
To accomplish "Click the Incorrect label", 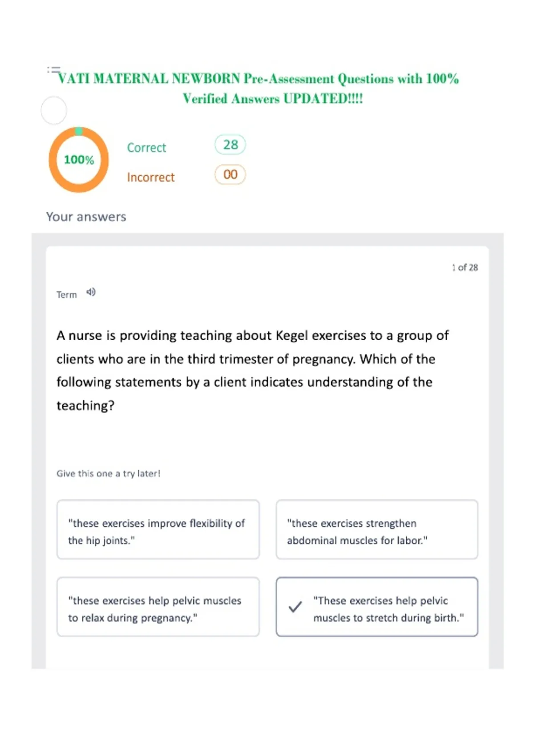I will click(151, 177).
